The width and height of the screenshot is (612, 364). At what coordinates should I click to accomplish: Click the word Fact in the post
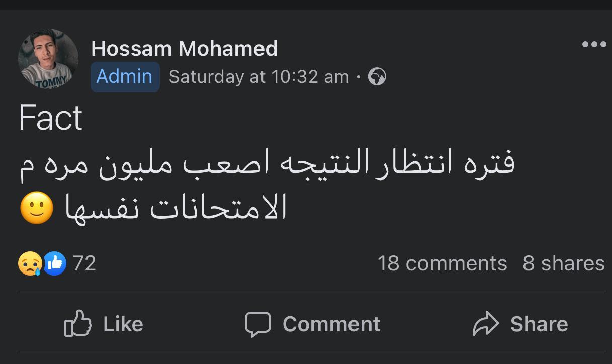[50, 119]
